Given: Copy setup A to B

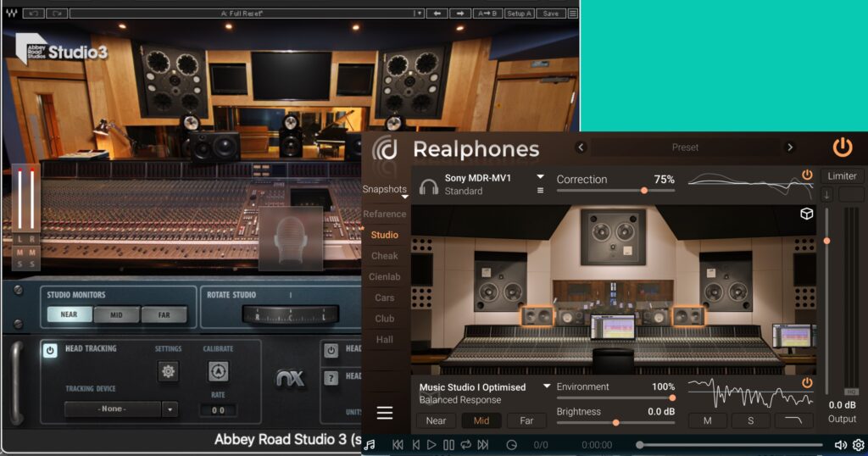Looking at the screenshot, I should (x=487, y=14).
